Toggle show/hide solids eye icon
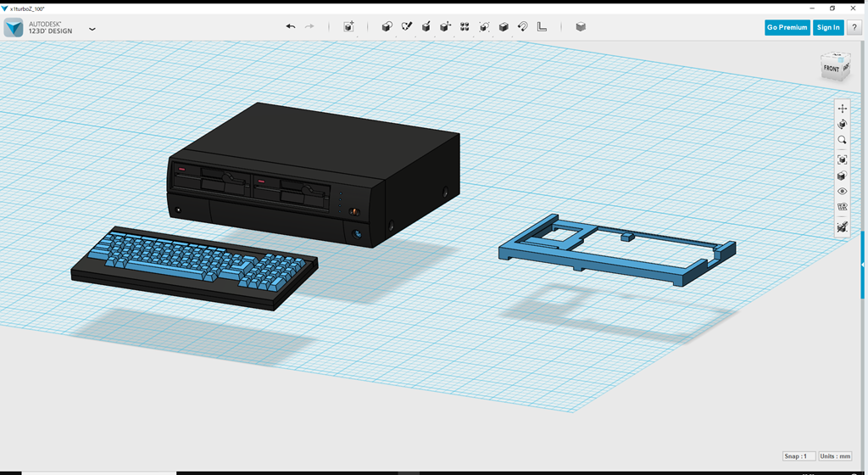Image resolution: width=868 pixels, height=475 pixels. [x=842, y=192]
